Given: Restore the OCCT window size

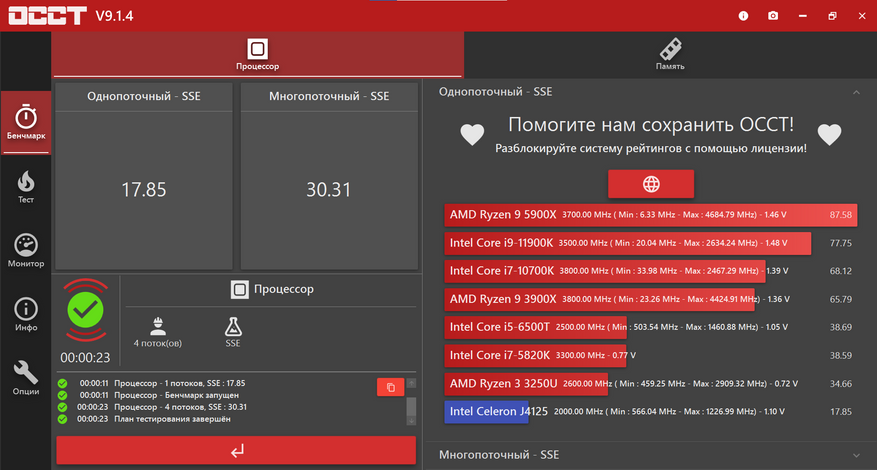Looking at the screenshot, I should point(832,16).
